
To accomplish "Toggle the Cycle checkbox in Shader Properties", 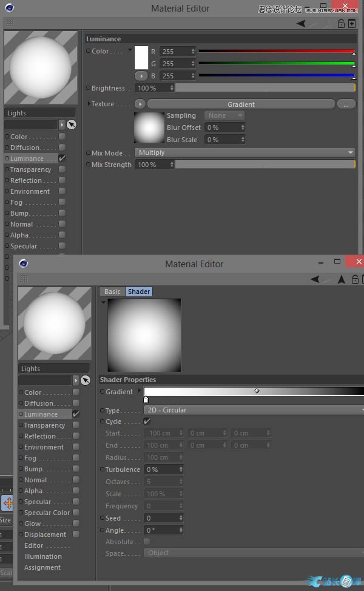I will (147, 422).
